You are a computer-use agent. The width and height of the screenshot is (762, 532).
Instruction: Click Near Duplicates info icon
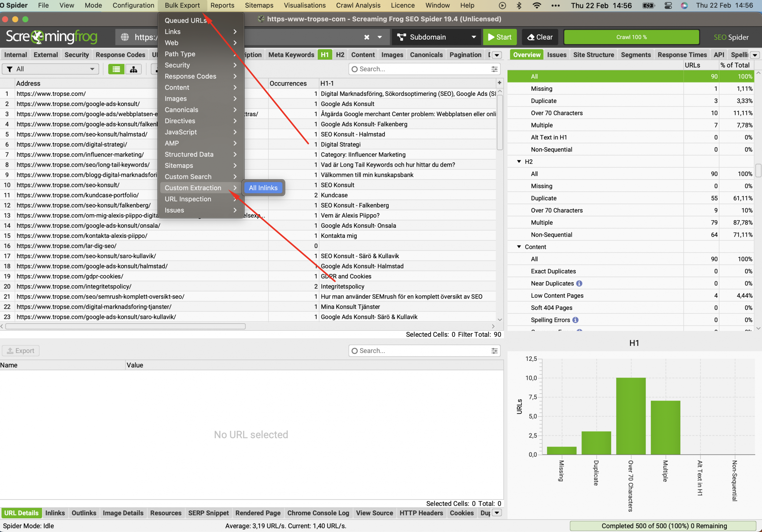(x=579, y=283)
